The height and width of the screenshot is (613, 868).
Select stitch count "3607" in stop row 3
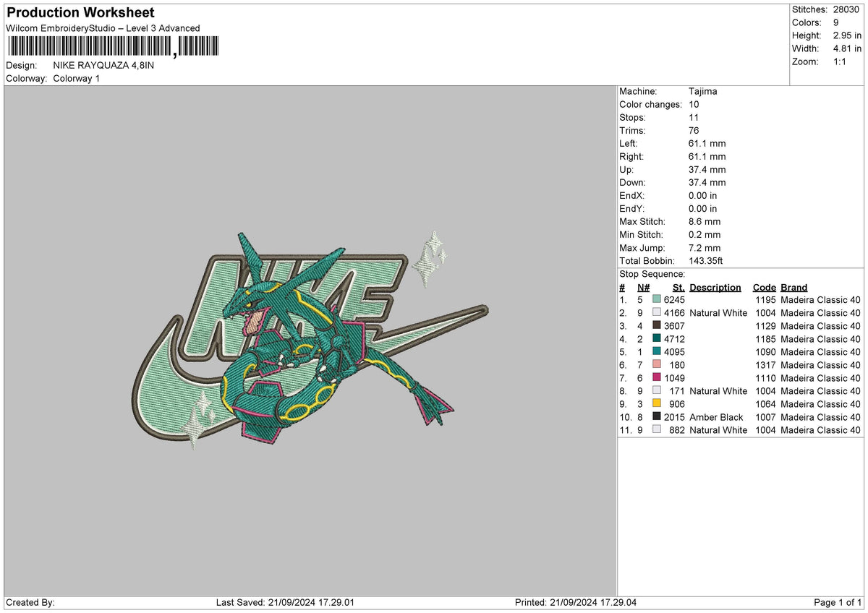tap(674, 326)
